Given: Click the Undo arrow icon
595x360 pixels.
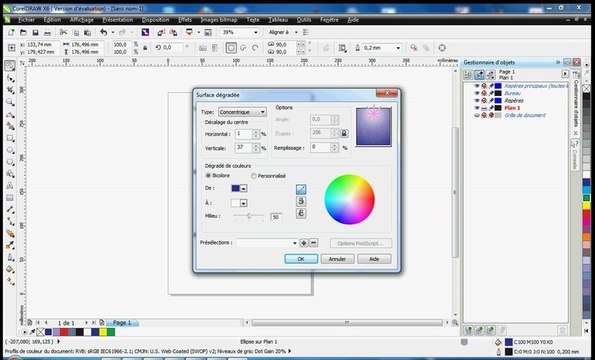Looking at the screenshot, I should (x=104, y=33).
